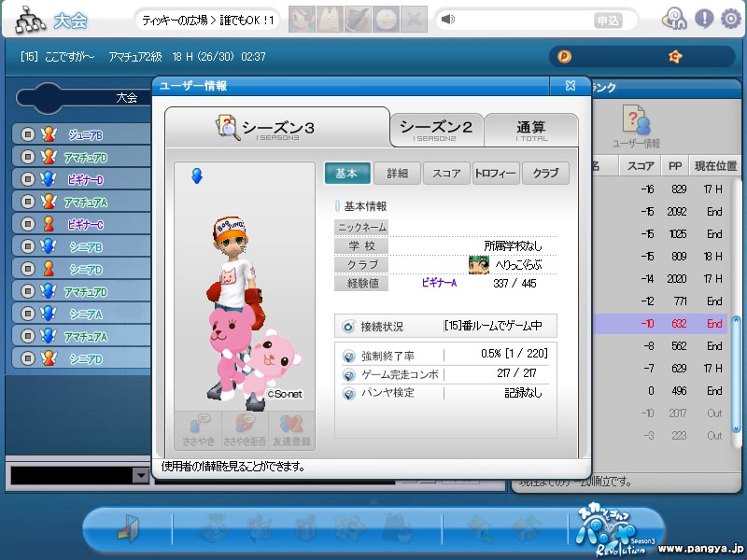
Task: Select the highlighted row with PP 632
Action: point(659,324)
